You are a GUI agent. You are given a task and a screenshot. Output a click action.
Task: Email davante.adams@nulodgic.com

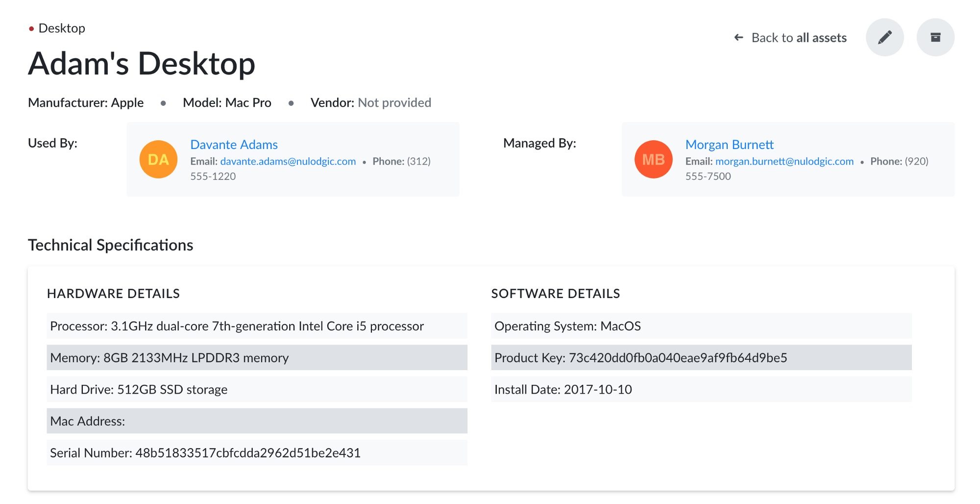[288, 161]
